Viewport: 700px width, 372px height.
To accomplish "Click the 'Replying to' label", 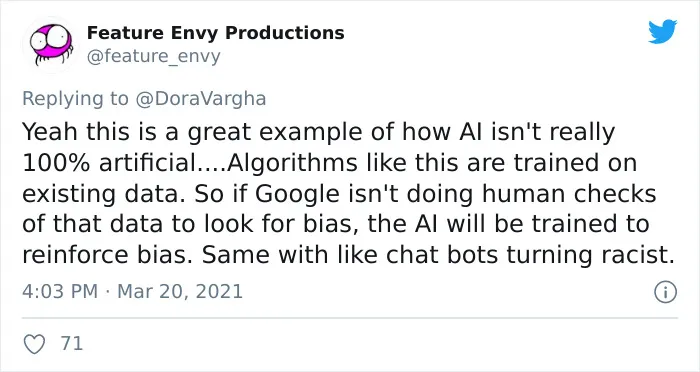I will point(75,99).
